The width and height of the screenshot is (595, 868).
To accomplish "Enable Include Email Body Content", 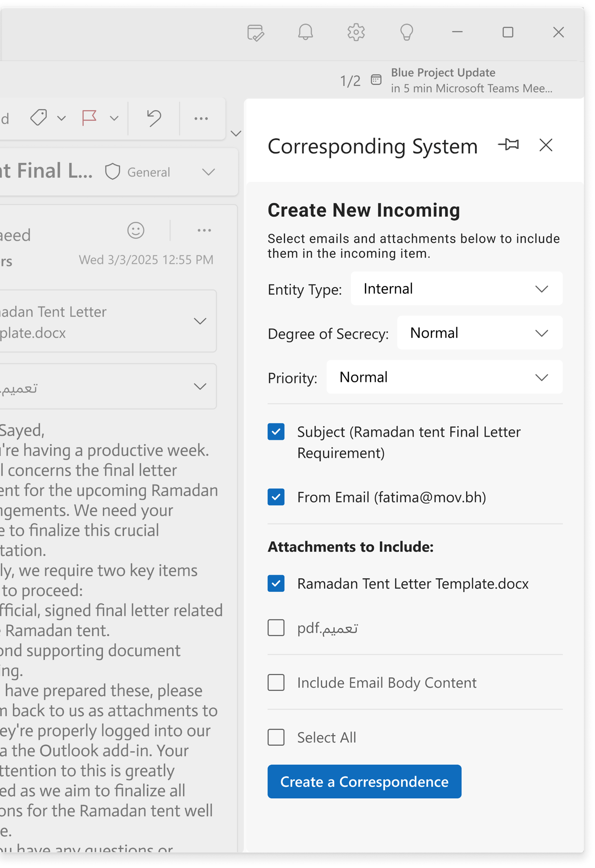I will pos(276,683).
